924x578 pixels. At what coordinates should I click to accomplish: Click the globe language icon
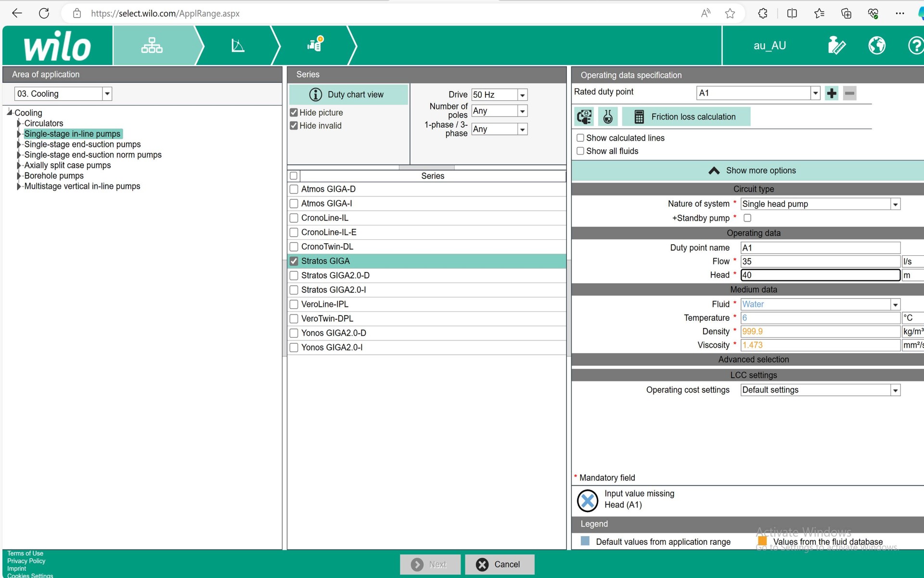(x=876, y=46)
